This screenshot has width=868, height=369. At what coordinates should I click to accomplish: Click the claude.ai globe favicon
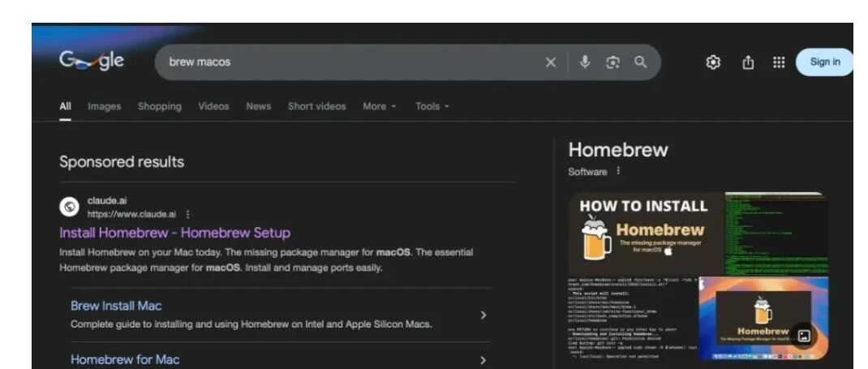(x=69, y=207)
